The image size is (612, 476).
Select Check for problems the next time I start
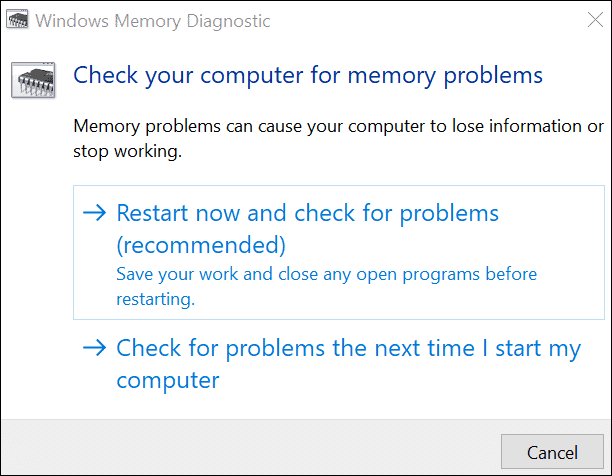[348, 348]
